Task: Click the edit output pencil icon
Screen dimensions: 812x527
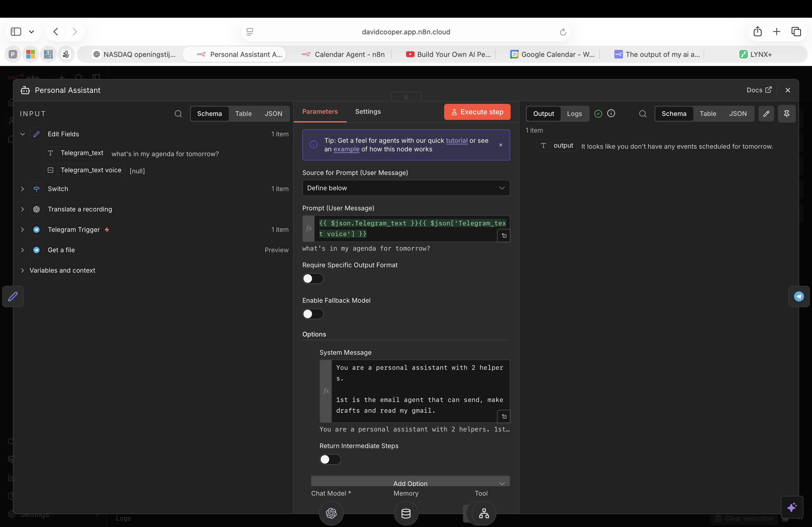Action: pos(766,114)
